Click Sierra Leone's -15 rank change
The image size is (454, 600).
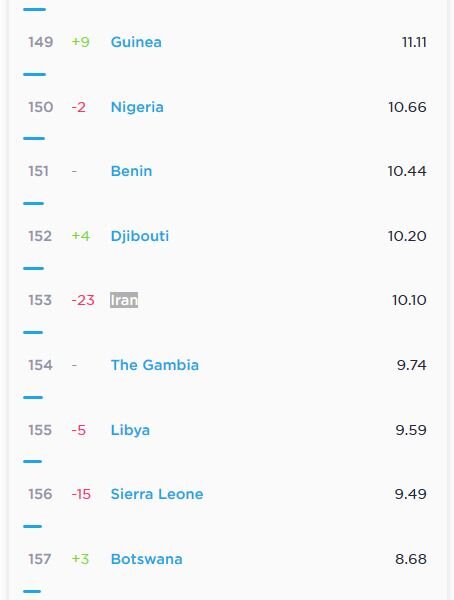81,494
